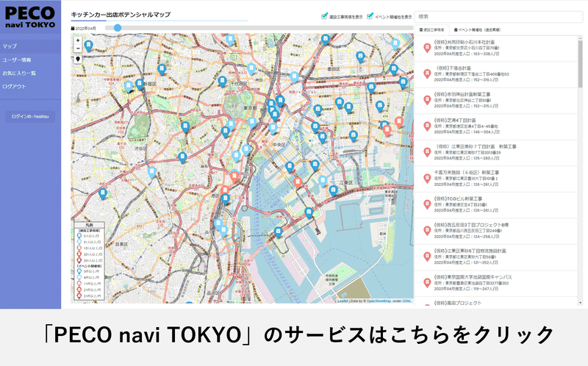Open ユーザー情報 in sidebar menu
The height and width of the screenshot is (366, 588).
[30, 60]
